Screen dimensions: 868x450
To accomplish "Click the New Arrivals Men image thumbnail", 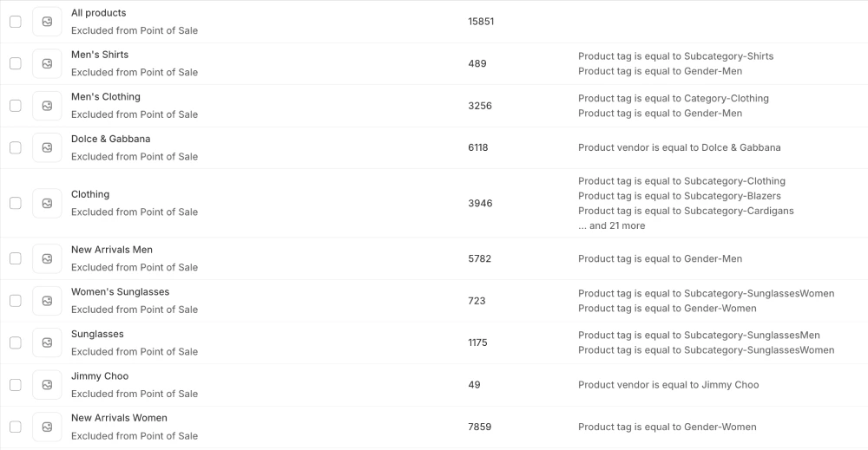I will point(47,258).
